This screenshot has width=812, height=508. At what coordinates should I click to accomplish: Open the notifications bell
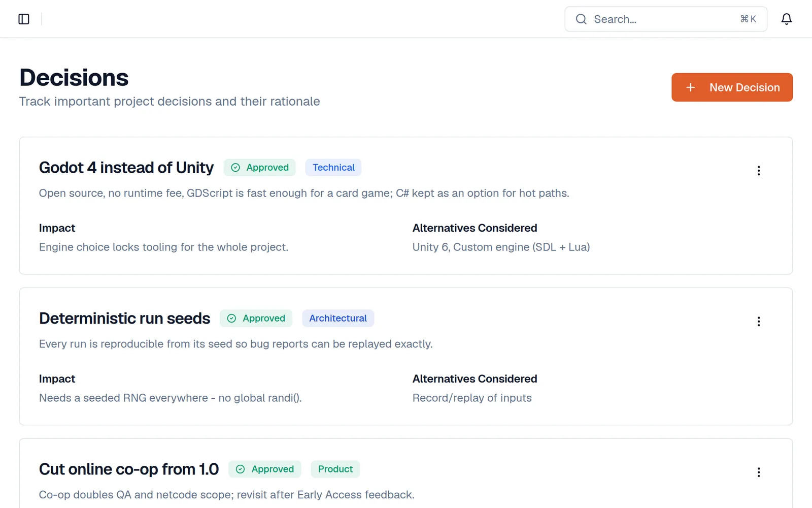786,19
